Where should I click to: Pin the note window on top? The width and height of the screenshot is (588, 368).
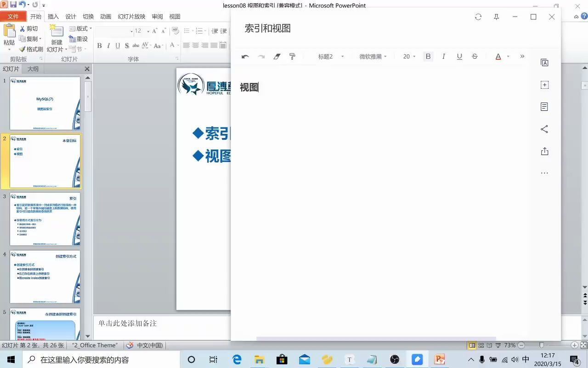[497, 17]
